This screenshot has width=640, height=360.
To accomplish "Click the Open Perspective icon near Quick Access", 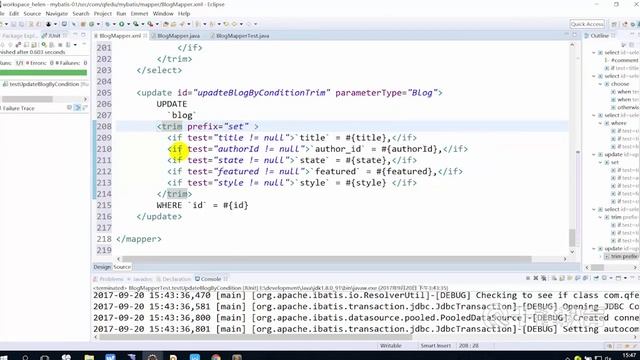I will tap(614, 24).
